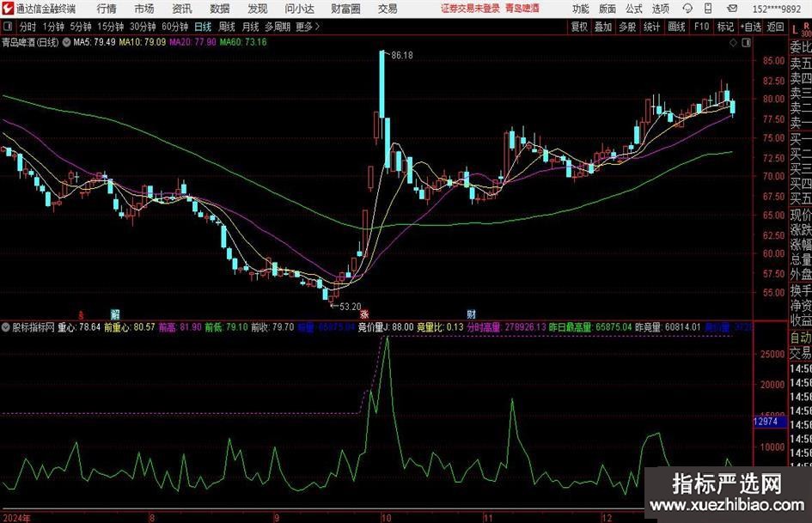This screenshot has width=812, height=523.
Task: Click 证券交易未登录 login status link
Action: (x=471, y=9)
